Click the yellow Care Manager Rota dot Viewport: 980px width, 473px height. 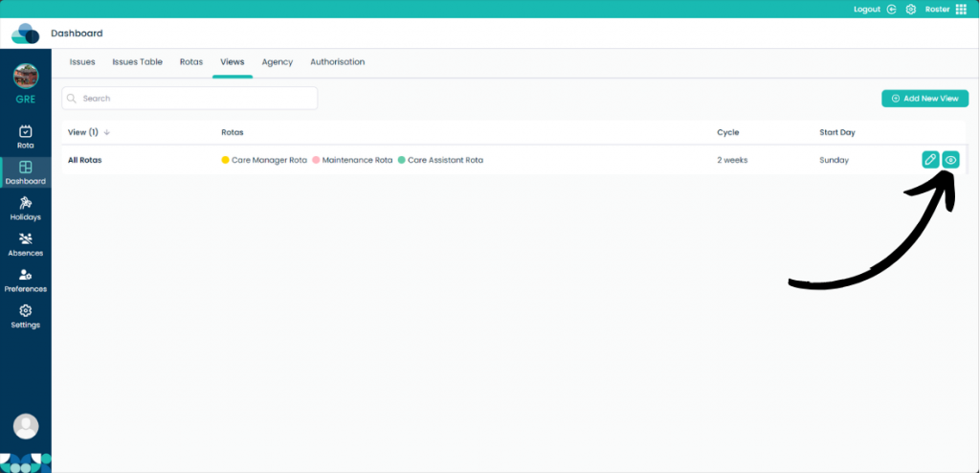(x=226, y=160)
